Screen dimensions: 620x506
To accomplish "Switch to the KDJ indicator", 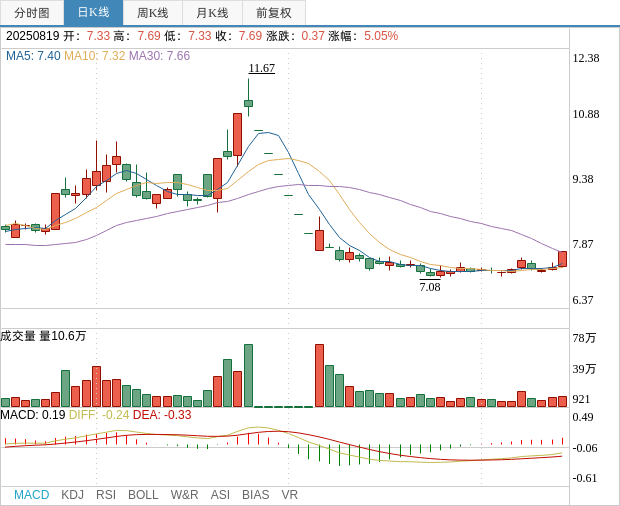I will (72, 495).
